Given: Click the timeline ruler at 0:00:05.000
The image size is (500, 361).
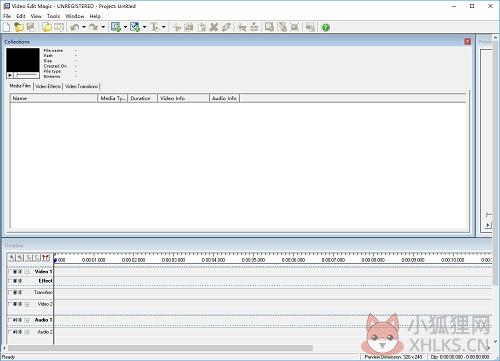Looking at the screenshot, I should (x=253, y=260).
